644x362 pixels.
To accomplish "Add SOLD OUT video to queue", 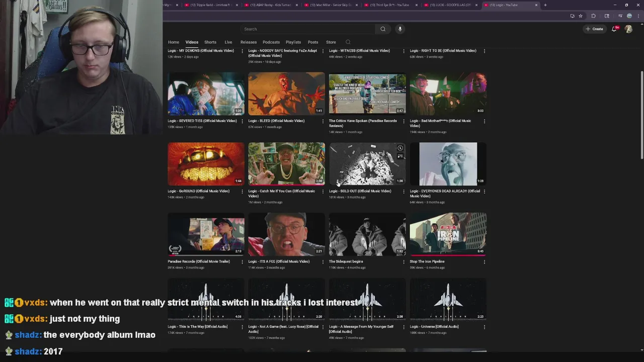I will coord(400,156).
